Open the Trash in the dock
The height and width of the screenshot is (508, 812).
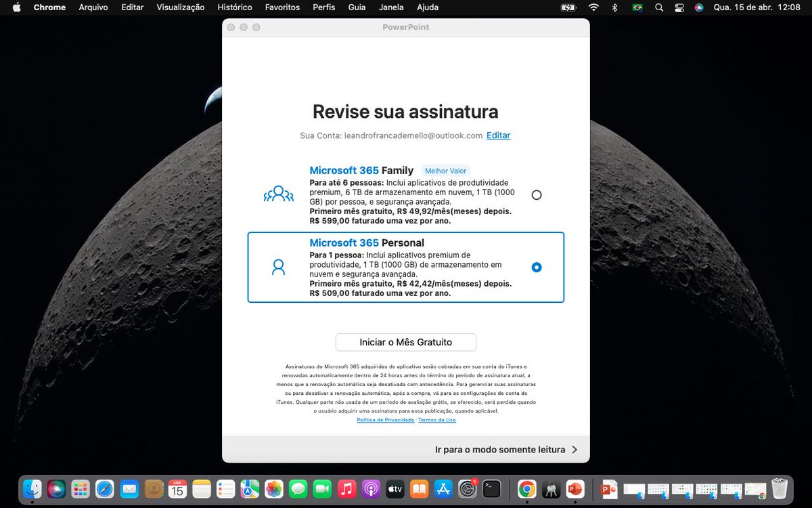coord(780,488)
